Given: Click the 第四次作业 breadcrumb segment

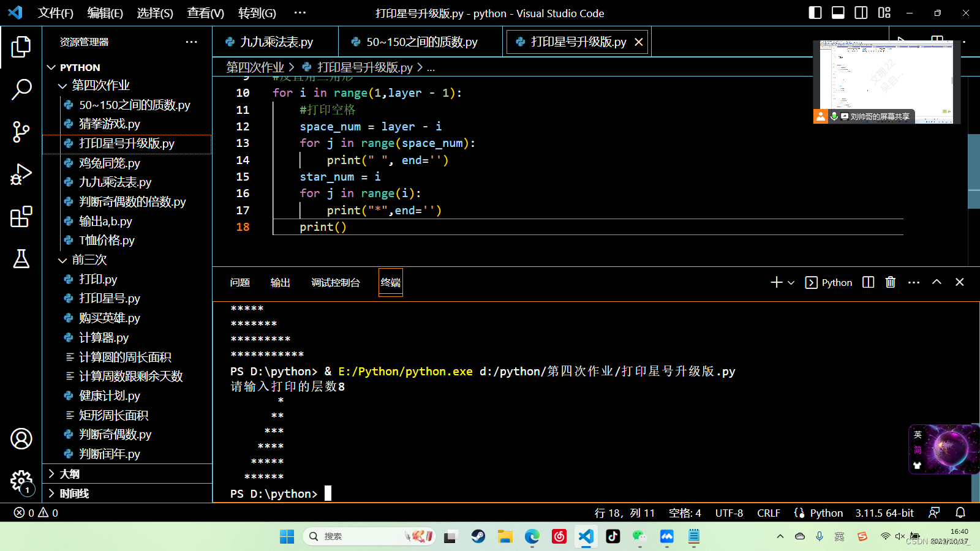Looking at the screenshot, I should tap(255, 67).
